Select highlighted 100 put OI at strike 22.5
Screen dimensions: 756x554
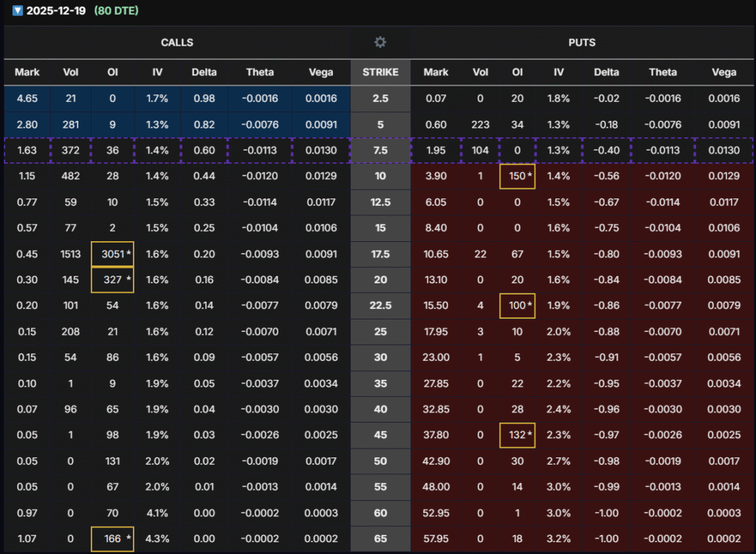pyautogui.click(x=517, y=305)
